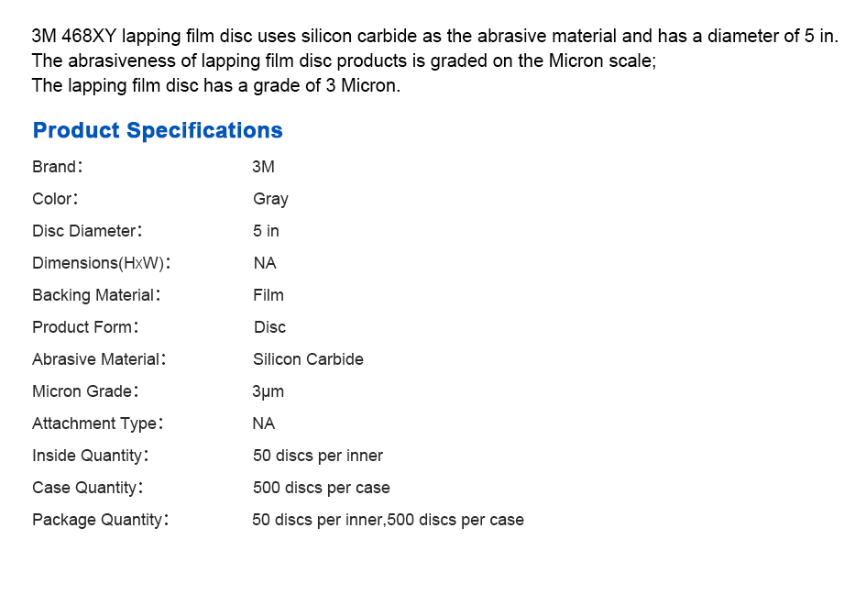The width and height of the screenshot is (855, 616).
Task: Click the 3M 468XY description sentence
Action: (434, 36)
